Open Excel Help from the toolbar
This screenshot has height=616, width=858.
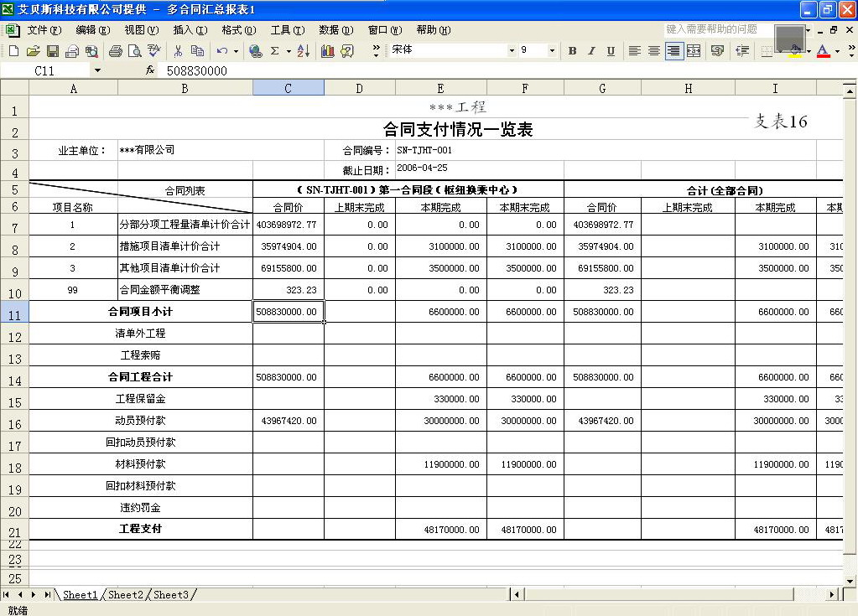click(347, 51)
